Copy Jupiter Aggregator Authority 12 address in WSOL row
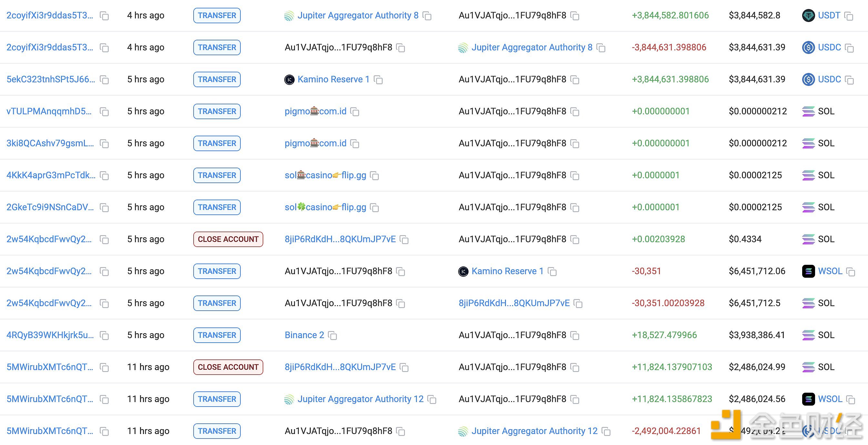 click(432, 399)
